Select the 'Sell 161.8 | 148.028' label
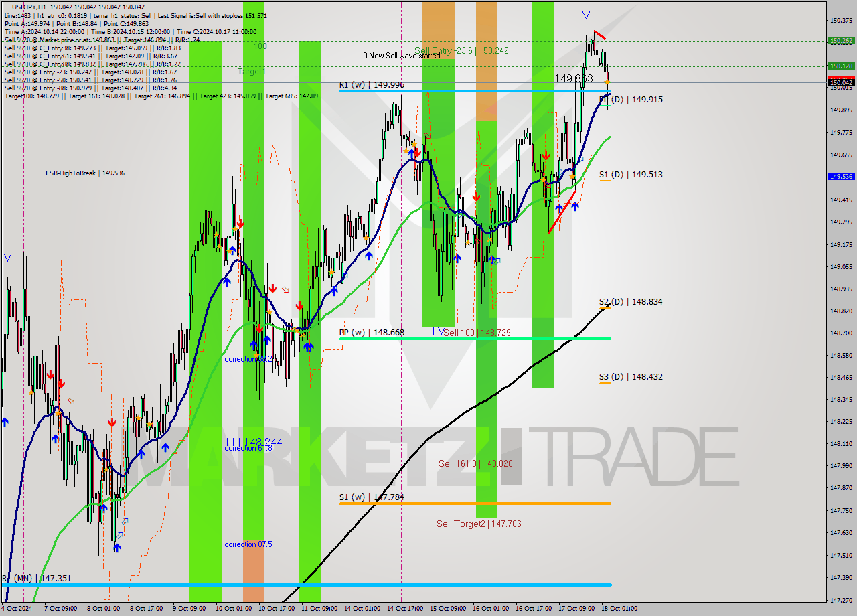Viewport: 857px width, 616px height. 475,463
